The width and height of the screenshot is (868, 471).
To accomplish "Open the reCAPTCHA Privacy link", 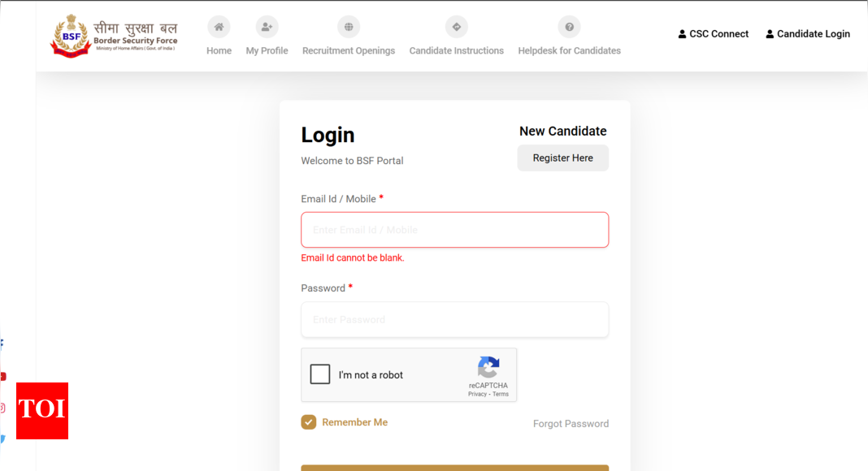I will (477, 395).
